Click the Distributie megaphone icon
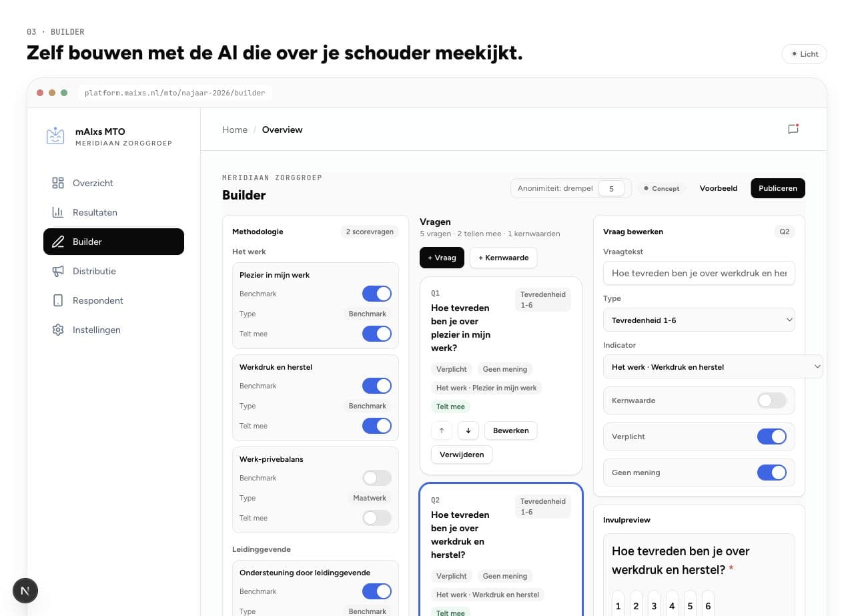The width and height of the screenshot is (854, 616). click(58, 271)
